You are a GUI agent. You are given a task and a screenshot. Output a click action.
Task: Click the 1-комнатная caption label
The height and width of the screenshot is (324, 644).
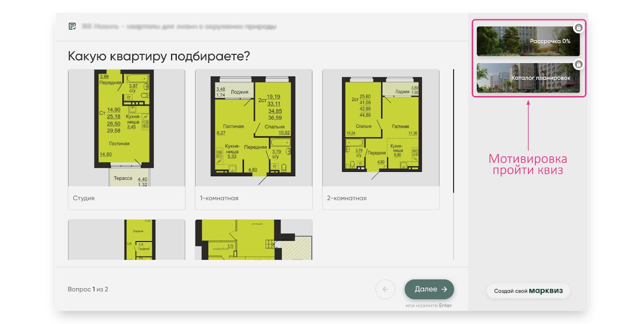(x=219, y=198)
